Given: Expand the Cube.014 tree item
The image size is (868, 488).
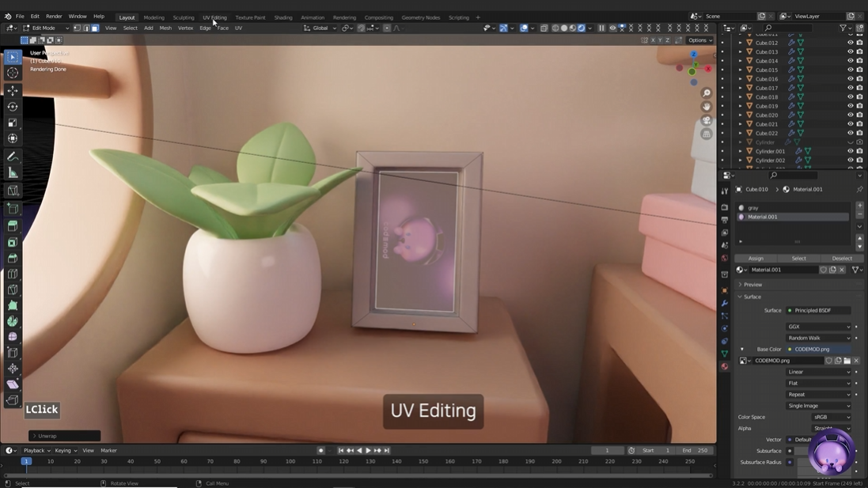Looking at the screenshot, I should [x=740, y=61].
